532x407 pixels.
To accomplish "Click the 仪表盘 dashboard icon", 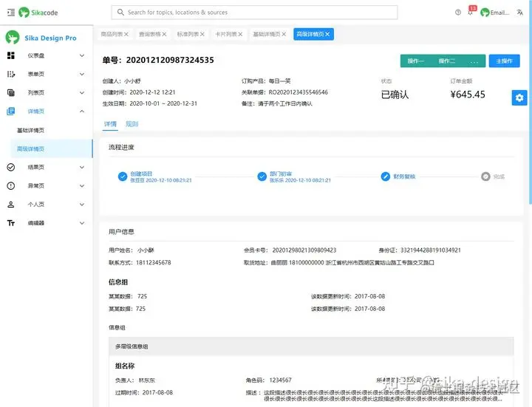I will coord(11,55).
